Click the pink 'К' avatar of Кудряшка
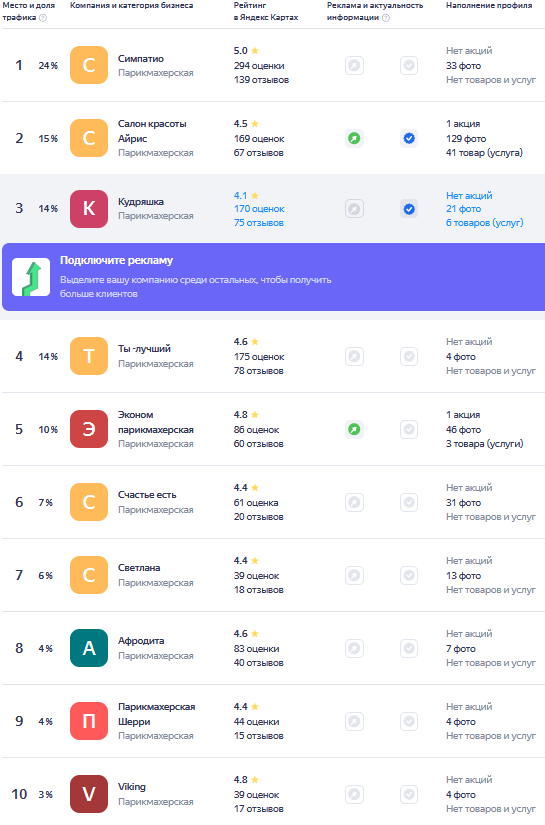The width and height of the screenshot is (545, 825). 89,209
